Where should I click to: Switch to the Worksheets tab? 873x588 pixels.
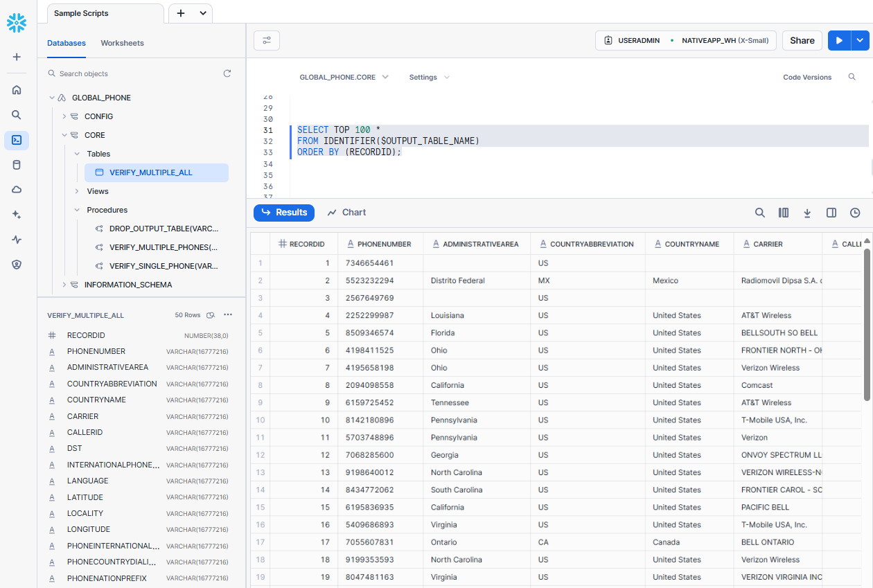coord(122,43)
